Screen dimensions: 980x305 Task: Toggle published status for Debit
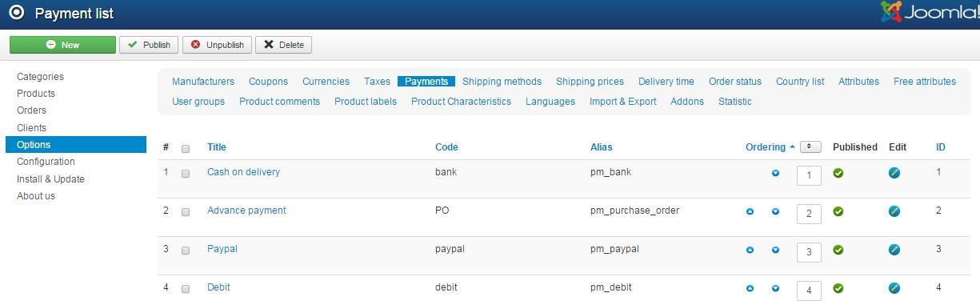838,288
